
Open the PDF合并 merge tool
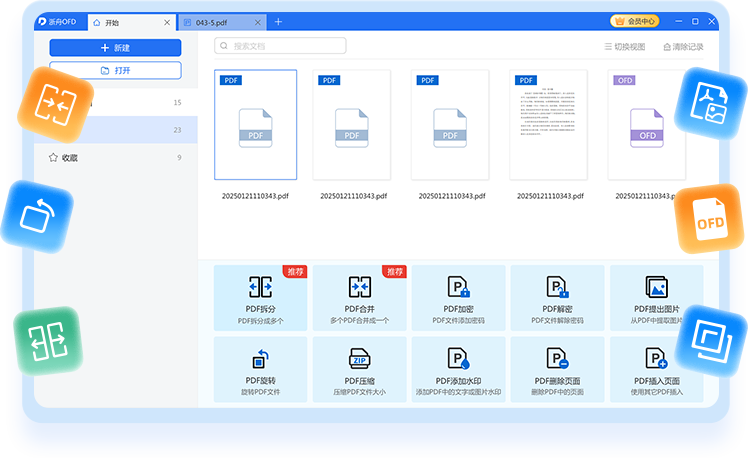click(359, 297)
